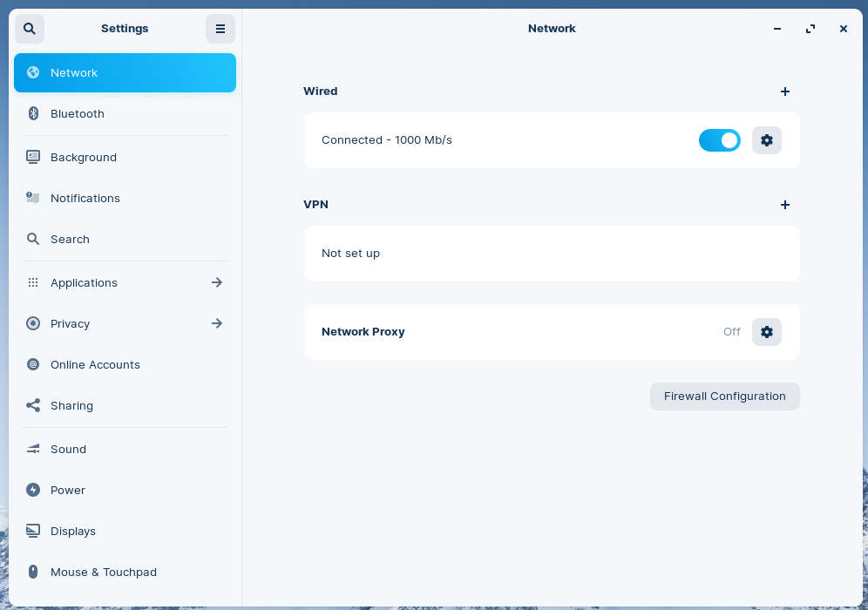Switch to the Sound settings panel

68,449
